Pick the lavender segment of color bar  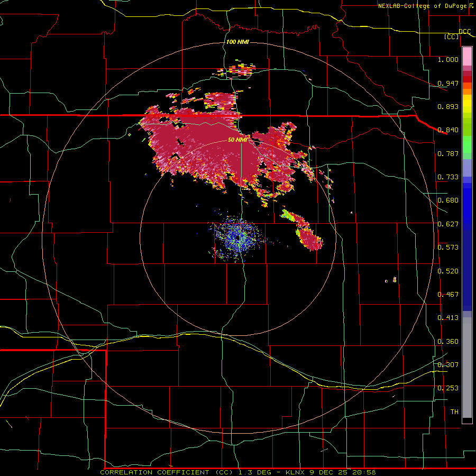tap(467, 168)
